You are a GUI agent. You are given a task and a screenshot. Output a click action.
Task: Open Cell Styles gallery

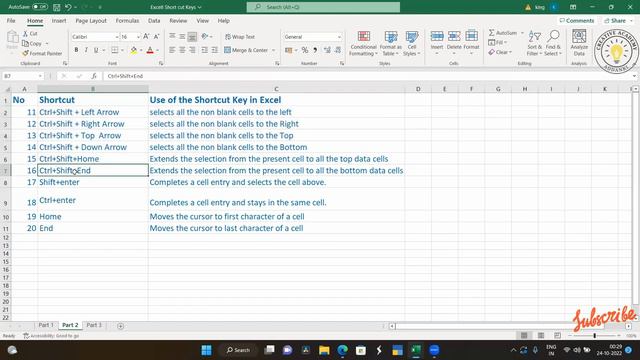[x=411, y=43]
